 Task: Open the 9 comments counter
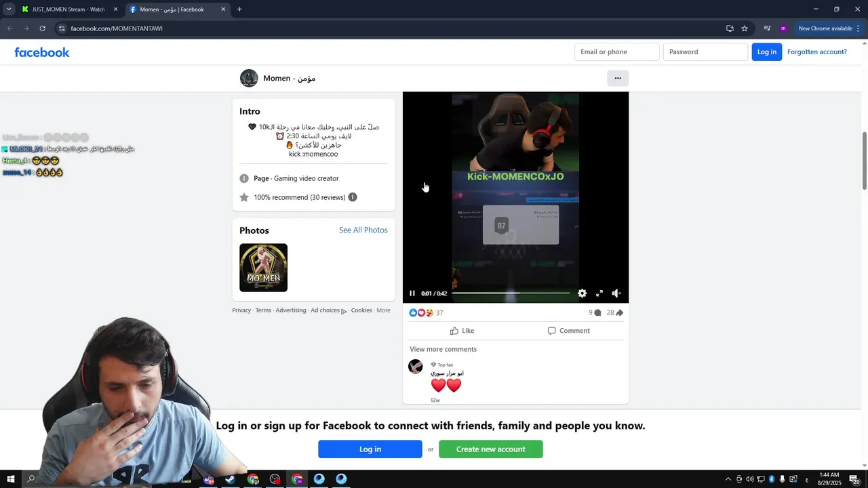[x=595, y=313]
